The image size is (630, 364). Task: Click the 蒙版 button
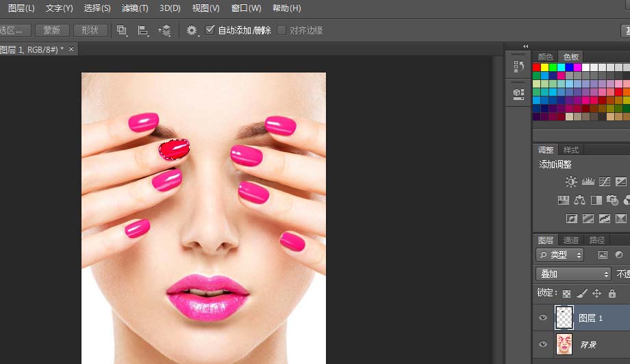click(x=52, y=31)
